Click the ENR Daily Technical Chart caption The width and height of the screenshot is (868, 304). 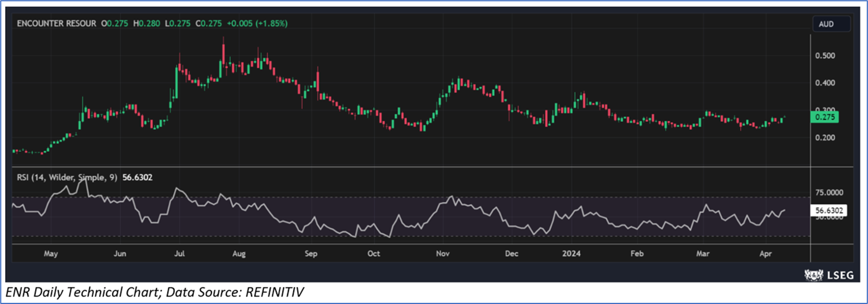153,293
